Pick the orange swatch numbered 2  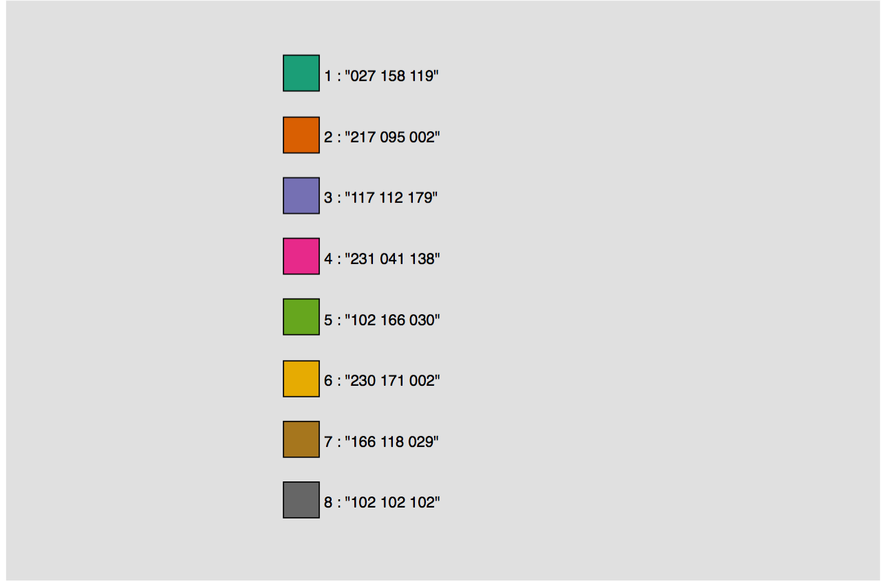pyautogui.click(x=301, y=135)
